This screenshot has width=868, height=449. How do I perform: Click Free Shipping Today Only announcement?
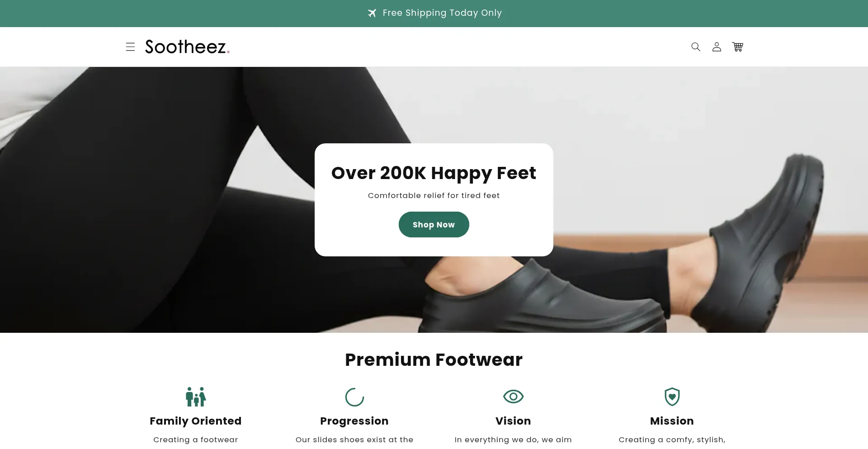(x=442, y=13)
